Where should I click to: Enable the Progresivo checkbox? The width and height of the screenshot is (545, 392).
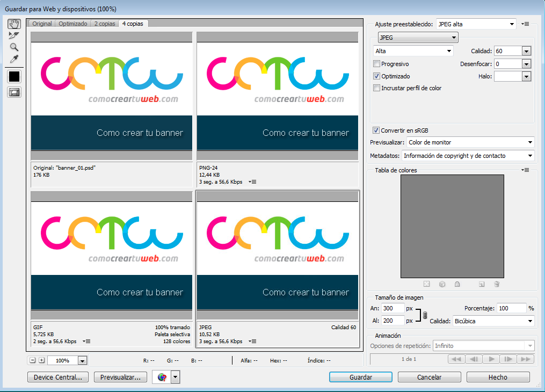(x=376, y=64)
